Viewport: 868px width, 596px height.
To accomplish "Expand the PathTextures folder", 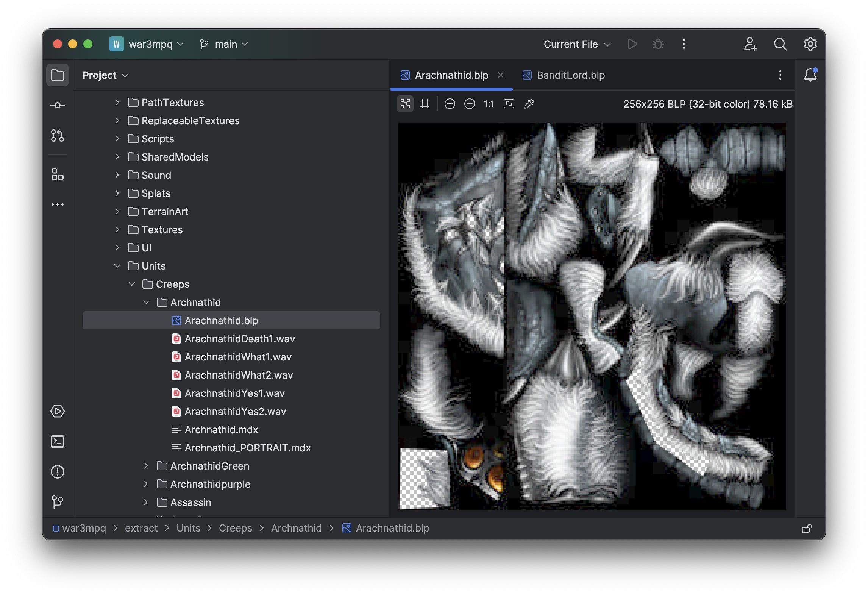I will pyautogui.click(x=117, y=102).
